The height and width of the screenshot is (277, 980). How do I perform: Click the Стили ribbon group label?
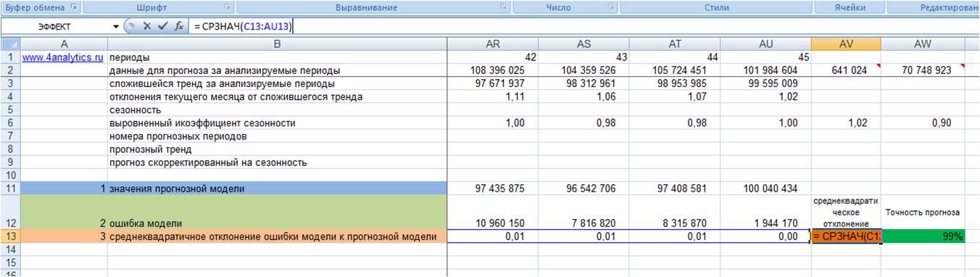(717, 7)
